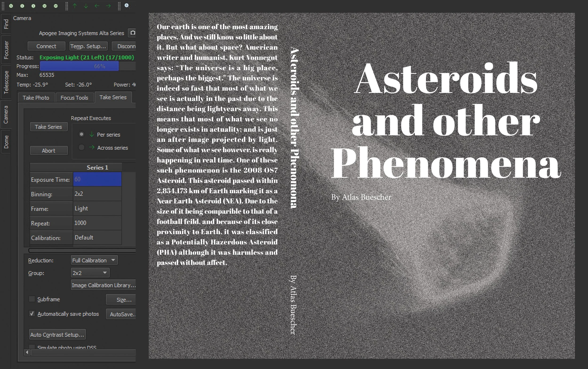This screenshot has width=588, height=369.
Task: Select the Per series radio button
Action: [82, 134]
